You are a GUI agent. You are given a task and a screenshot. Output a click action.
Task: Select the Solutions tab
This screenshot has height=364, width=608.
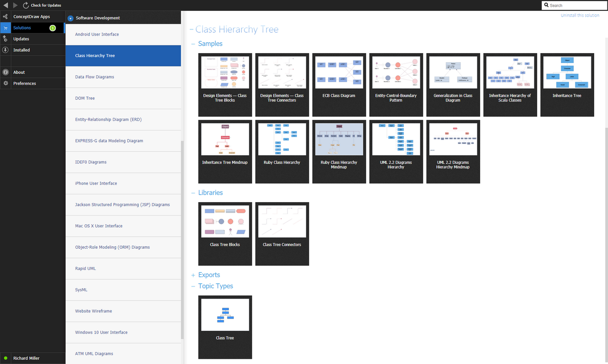click(x=32, y=28)
